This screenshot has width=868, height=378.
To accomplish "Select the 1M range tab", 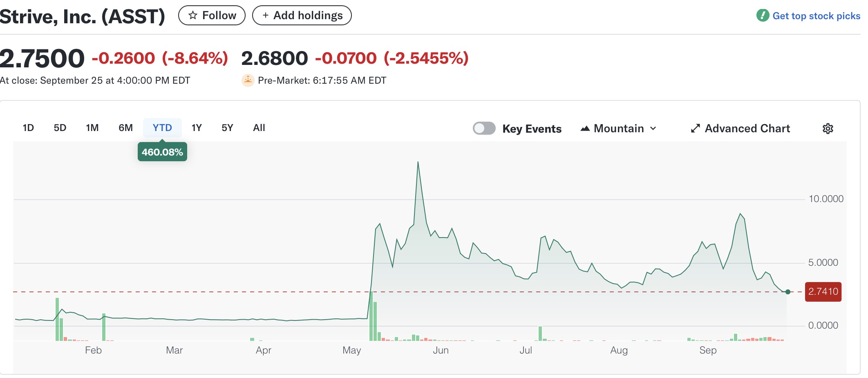I will click(x=92, y=128).
